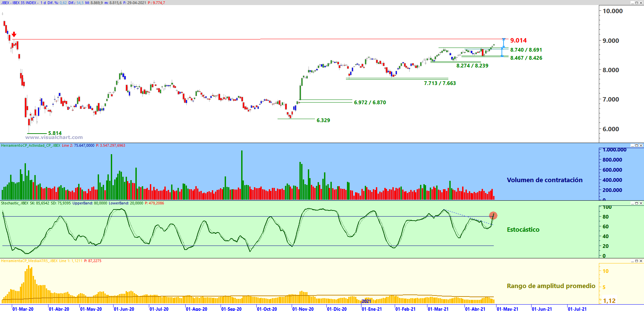The image size is (644, 311).
Task: Click the 800.000 volume axis value
Action: click(612, 160)
